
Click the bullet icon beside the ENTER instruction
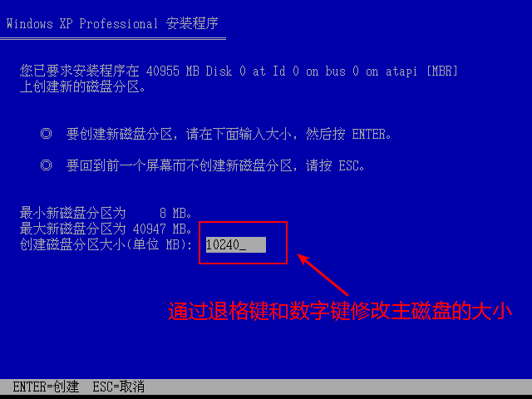[x=47, y=134]
